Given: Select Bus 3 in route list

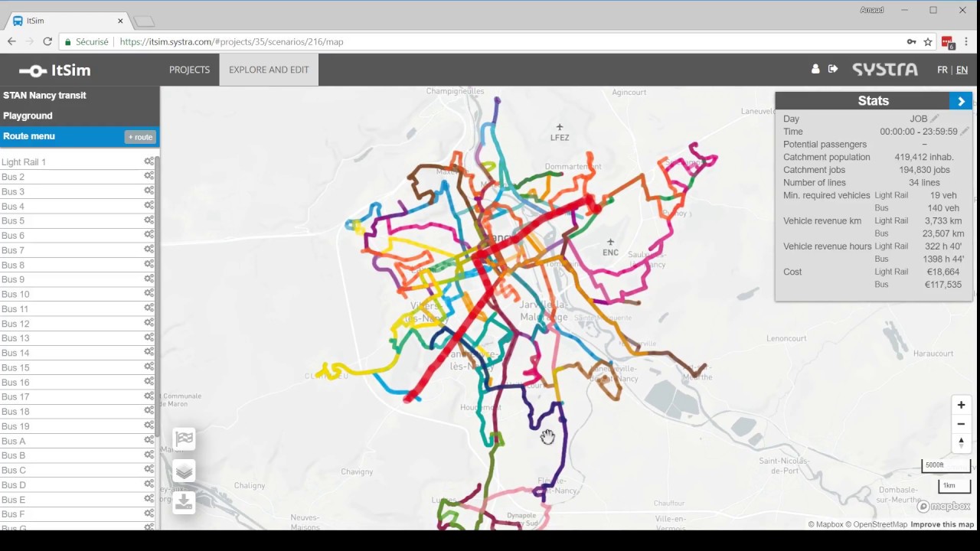Looking at the screenshot, I should click(77, 191).
